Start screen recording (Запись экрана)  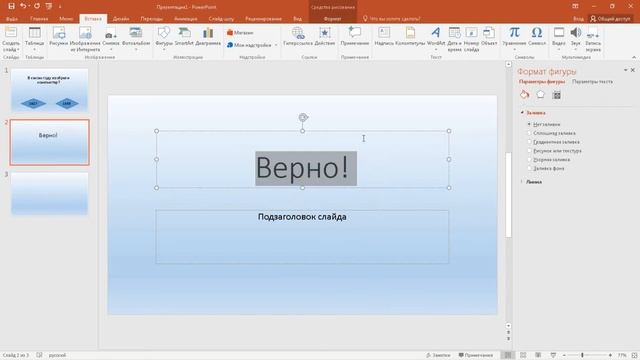[593, 39]
